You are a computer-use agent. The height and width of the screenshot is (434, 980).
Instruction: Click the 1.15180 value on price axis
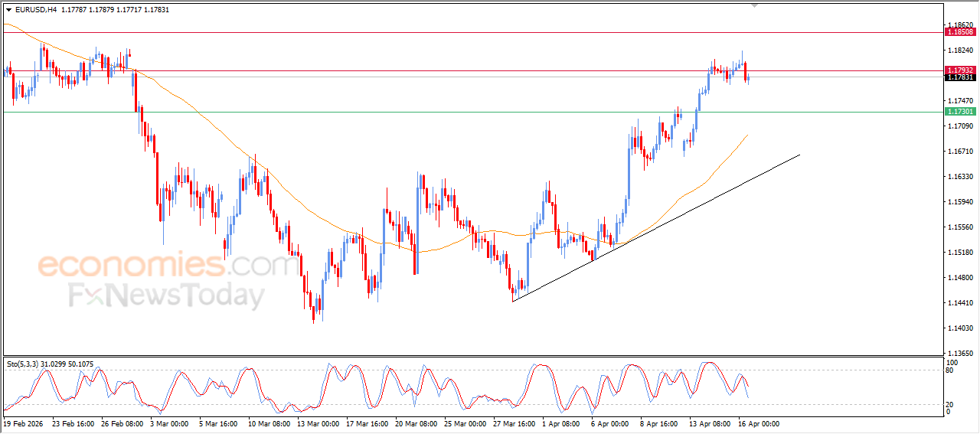960,253
